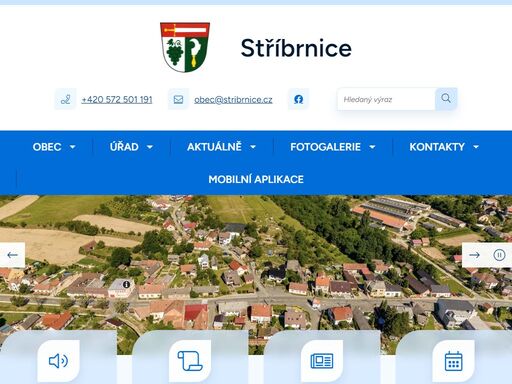
Task: Click the envelope email icon
Action: click(x=178, y=99)
